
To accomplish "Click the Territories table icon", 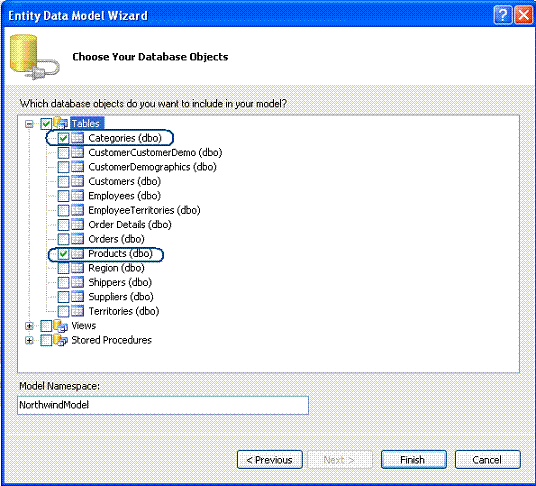I will click(x=77, y=311).
